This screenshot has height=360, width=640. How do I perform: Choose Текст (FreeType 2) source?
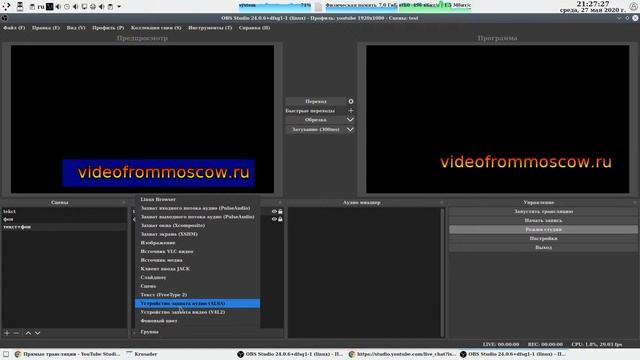tap(198, 295)
